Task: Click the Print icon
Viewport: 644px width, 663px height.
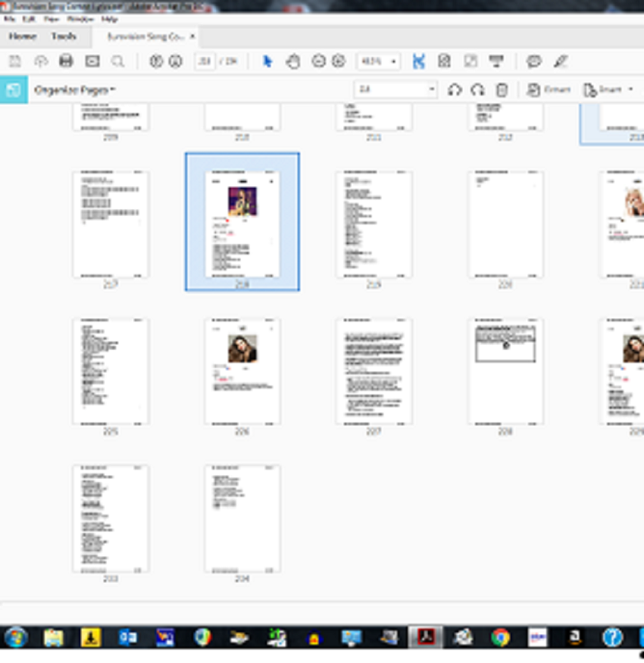Action: pyautogui.click(x=66, y=61)
